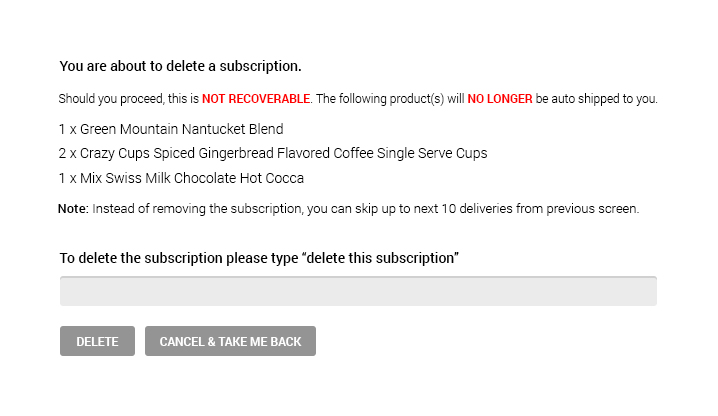Click the bold Note label
718x416 pixels.
(73, 209)
